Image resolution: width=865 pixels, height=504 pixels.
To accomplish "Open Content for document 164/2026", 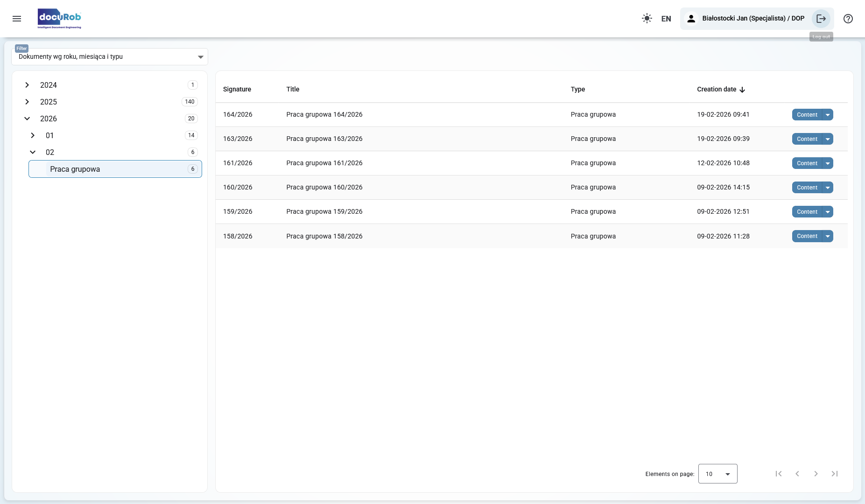I will (x=807, y=115).
